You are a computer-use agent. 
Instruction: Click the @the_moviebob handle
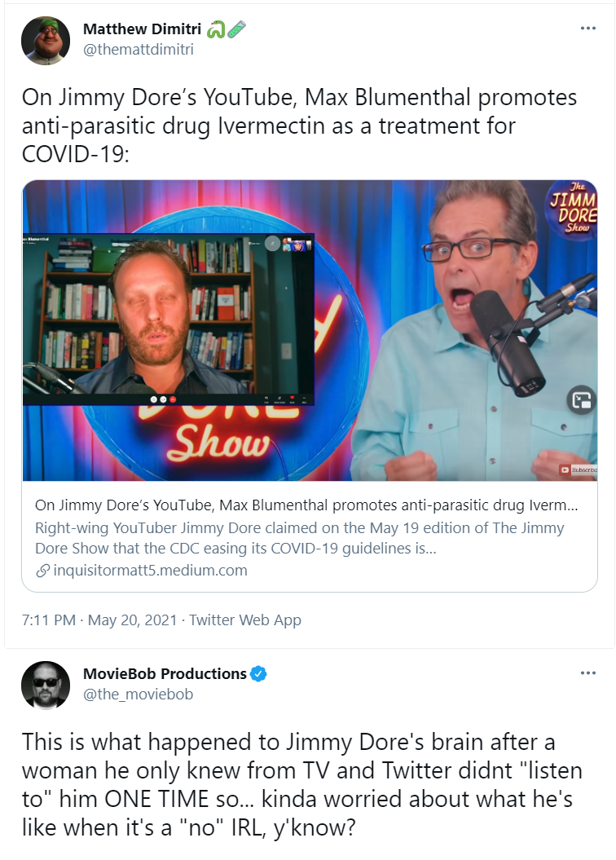coord(138,695)
